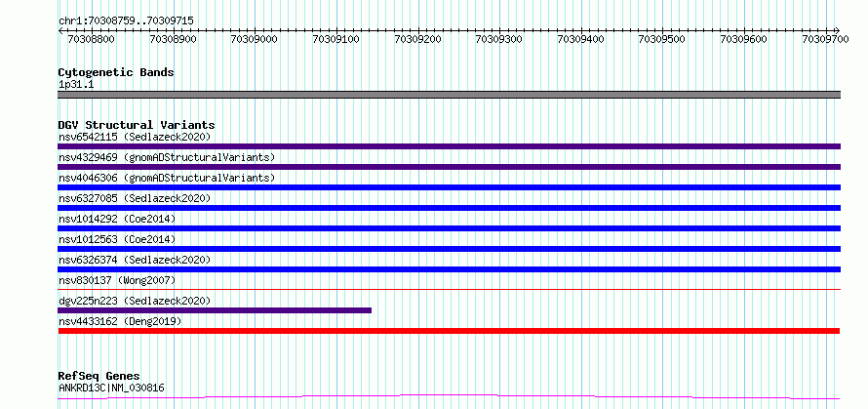Click ruler position label 70308900
Viewport: 868px width, 409px height.
pyautogui.click(x=174, y=39)
